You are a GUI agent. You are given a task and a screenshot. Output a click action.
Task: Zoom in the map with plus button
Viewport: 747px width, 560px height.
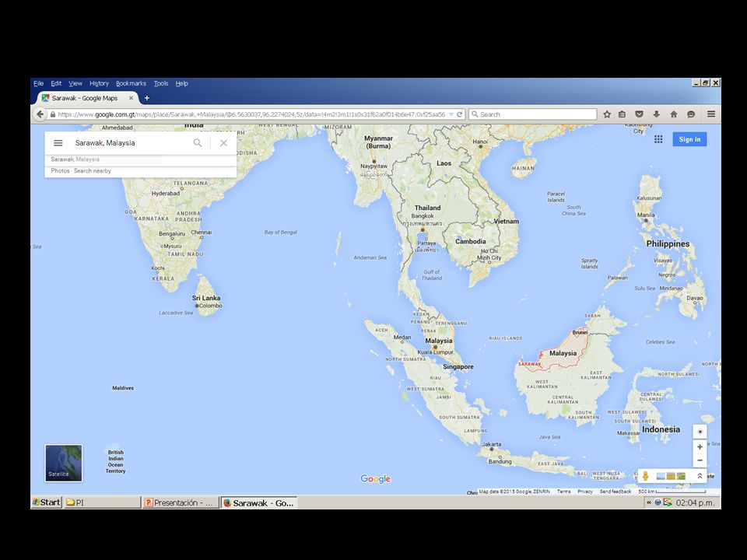click(x=700, y=446)
